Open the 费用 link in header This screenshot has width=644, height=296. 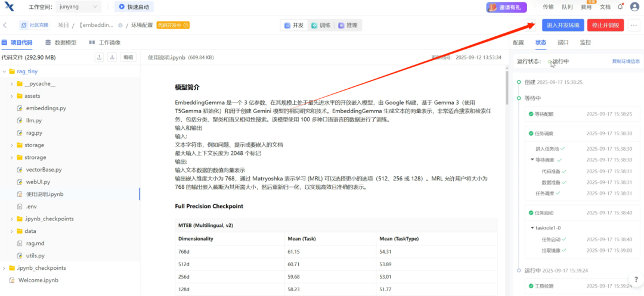[586, 7]
